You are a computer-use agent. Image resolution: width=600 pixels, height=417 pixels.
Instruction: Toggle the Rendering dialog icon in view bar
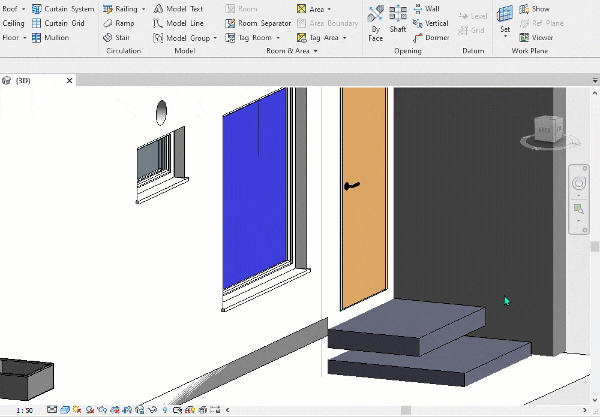pos(102,410)
